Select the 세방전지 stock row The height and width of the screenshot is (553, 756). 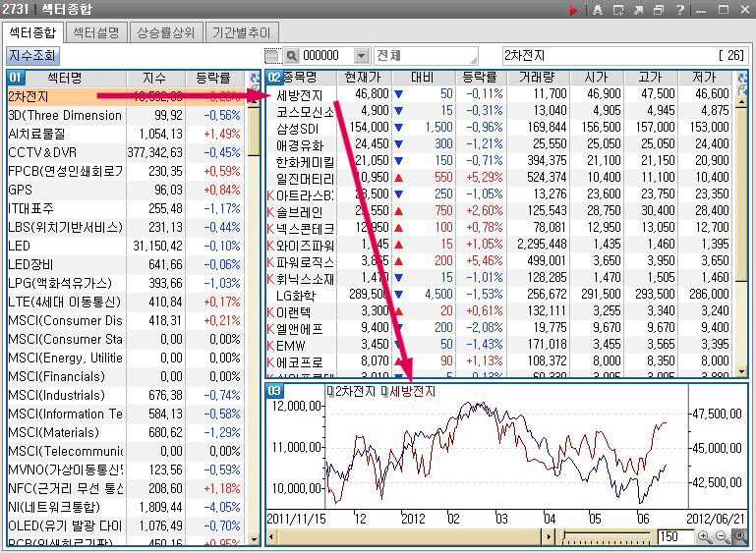(499, 94)
